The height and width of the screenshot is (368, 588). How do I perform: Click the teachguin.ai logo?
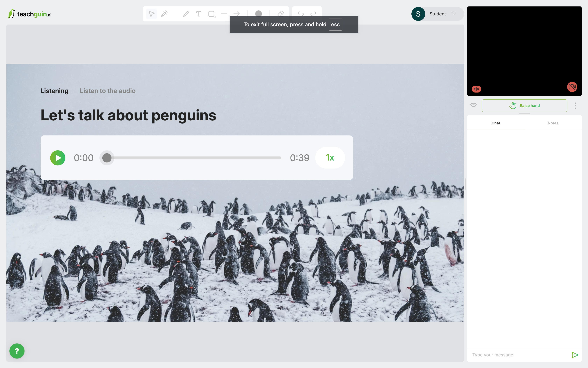(x=30, y=14)
